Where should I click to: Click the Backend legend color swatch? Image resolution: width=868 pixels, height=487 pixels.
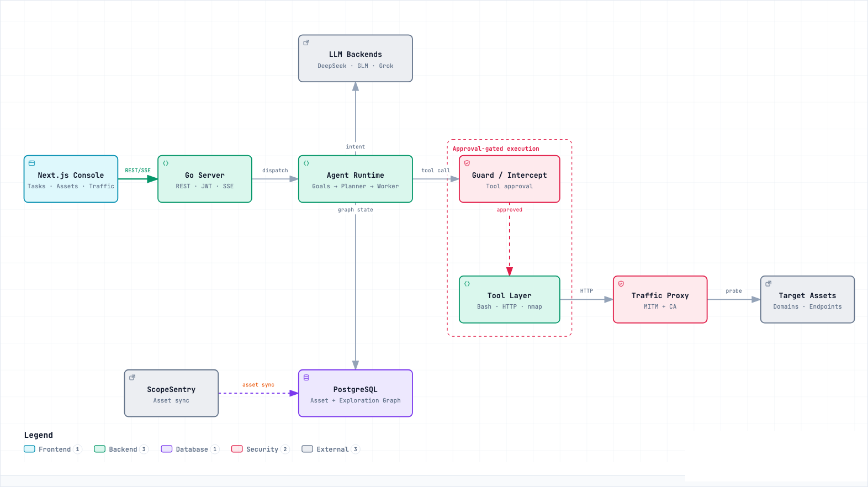pos(99,449)
